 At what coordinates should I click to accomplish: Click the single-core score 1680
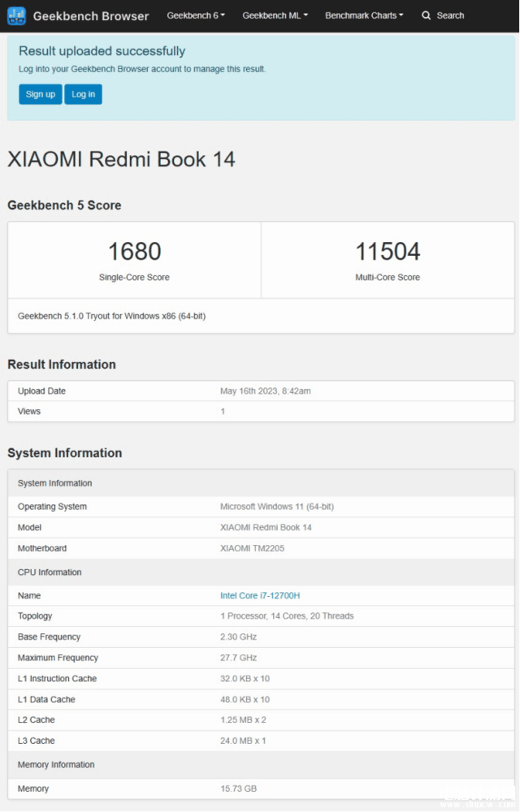134,252
